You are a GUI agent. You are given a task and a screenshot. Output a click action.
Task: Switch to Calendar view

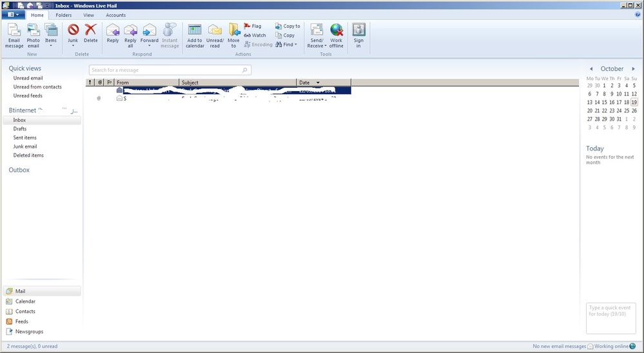pyautogui.click(x=25, y=301)
